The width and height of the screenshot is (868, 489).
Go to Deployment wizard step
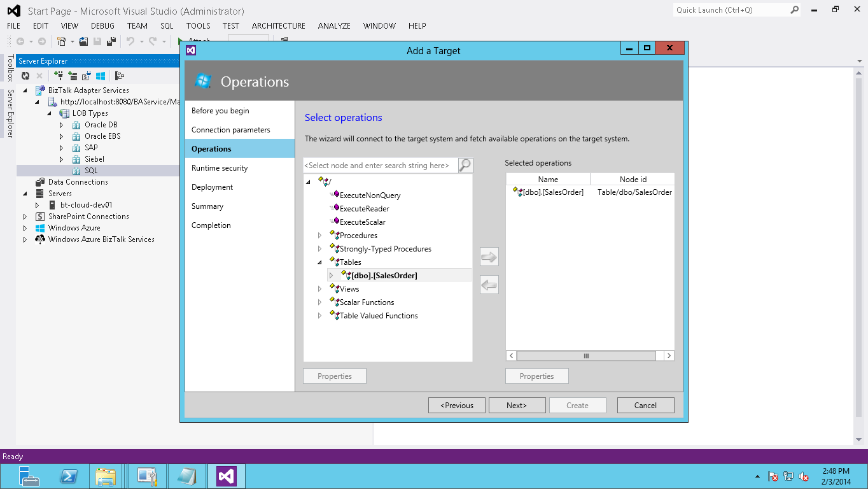[x=212, y=187]
